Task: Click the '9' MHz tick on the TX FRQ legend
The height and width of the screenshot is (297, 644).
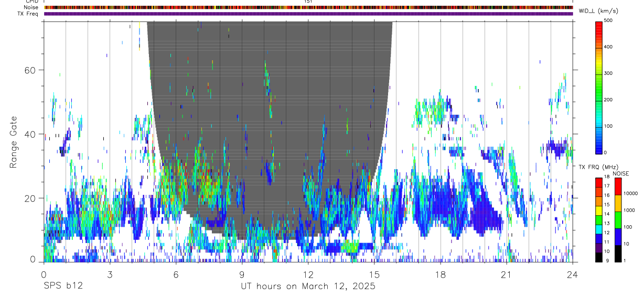Action: click(x=607, y=261)
